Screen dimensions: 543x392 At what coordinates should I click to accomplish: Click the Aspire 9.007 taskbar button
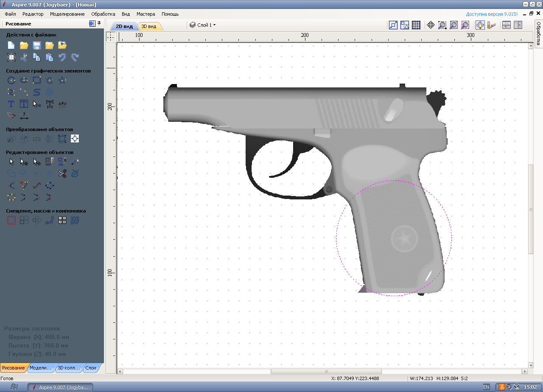coord(60,387)
